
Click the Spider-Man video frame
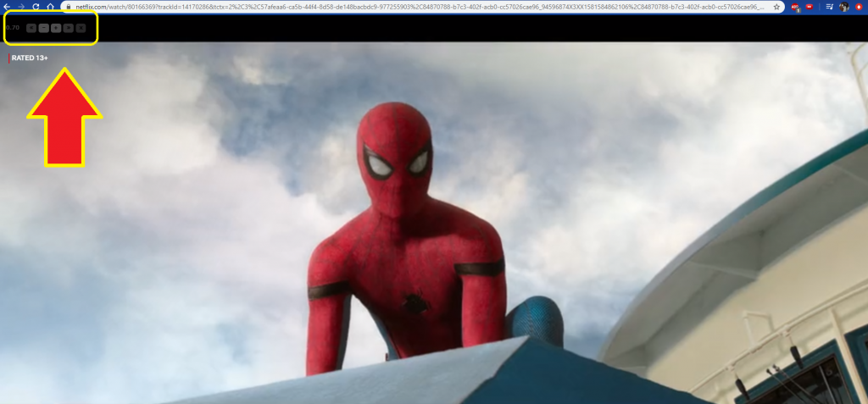(434, 223)
